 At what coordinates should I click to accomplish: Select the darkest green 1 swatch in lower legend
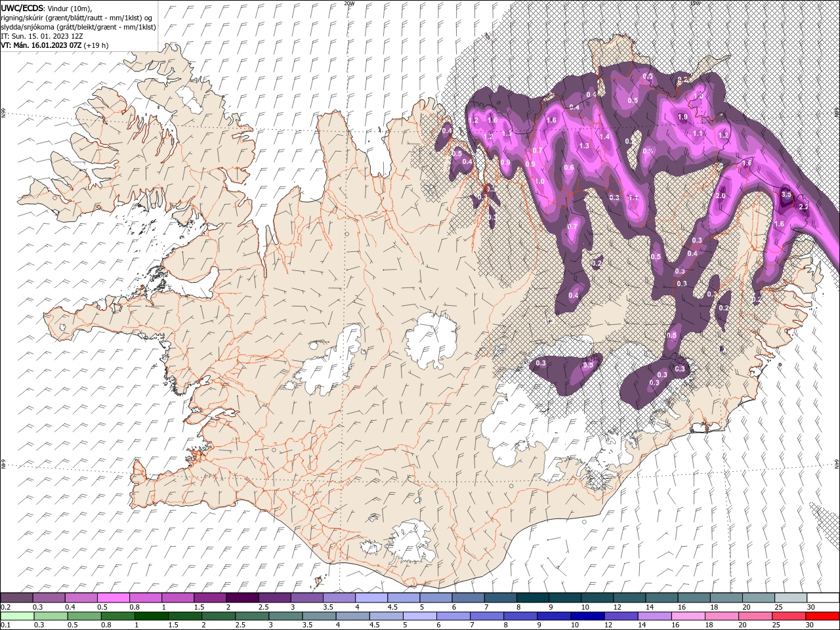tap(152, 616)
